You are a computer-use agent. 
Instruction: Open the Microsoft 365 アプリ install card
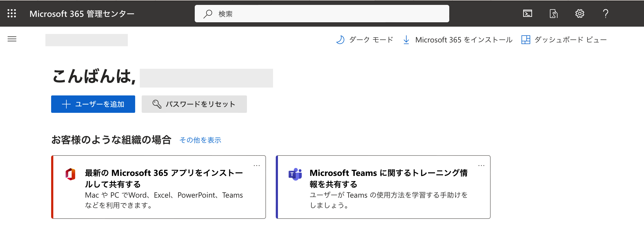(x=159, y=187)
